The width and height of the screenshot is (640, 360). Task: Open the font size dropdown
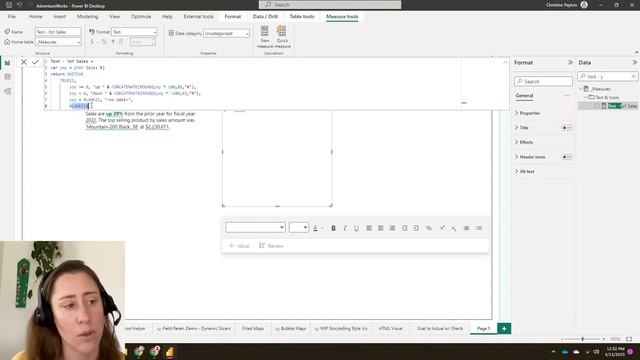[x=298, y=227]
